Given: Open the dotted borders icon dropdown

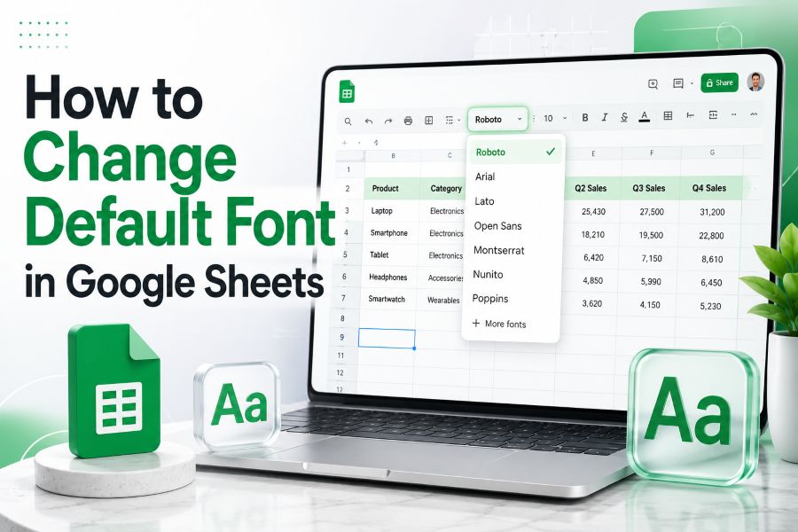Looking at the screenshot, I should coord(452,121).
